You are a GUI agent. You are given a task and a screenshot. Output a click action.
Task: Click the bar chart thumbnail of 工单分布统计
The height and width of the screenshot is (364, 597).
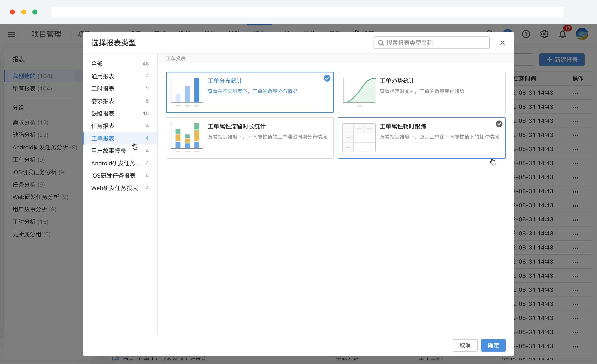coord(187,92)
